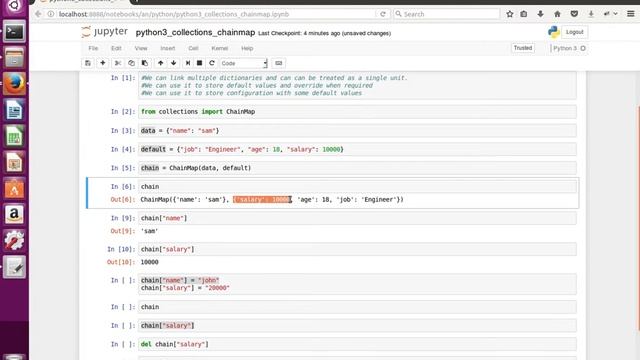Click the comment cell In [1]

point(357,85)
